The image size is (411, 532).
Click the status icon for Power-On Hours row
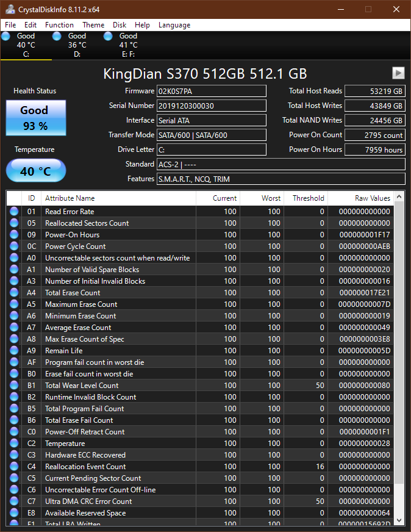coord(14,234)
